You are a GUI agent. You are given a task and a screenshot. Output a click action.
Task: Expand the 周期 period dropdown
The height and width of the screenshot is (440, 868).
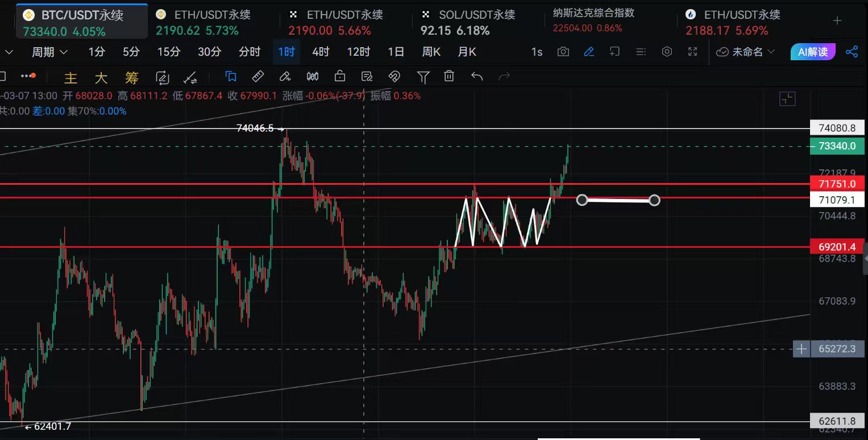49,52
